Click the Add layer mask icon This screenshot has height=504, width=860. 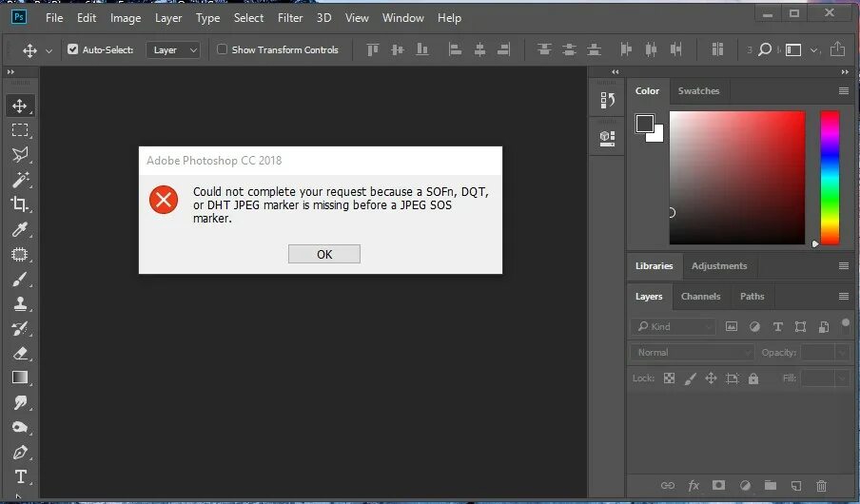tap(718, 485)
